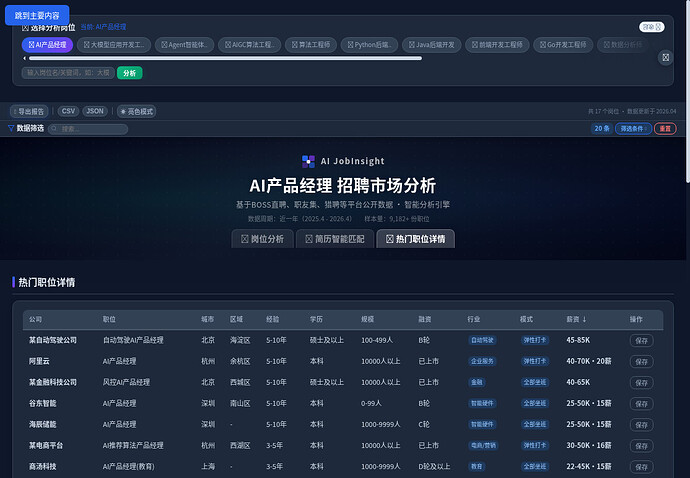Click the 电商/营销 industry tag
The width and height of the screenshot is (690, 478).
tap(483, 446)
